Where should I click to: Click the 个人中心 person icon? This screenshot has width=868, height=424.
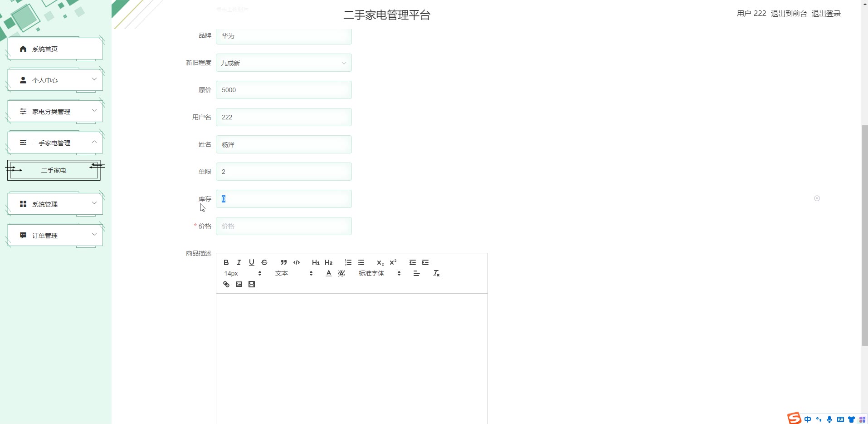(x=23, y=80)
